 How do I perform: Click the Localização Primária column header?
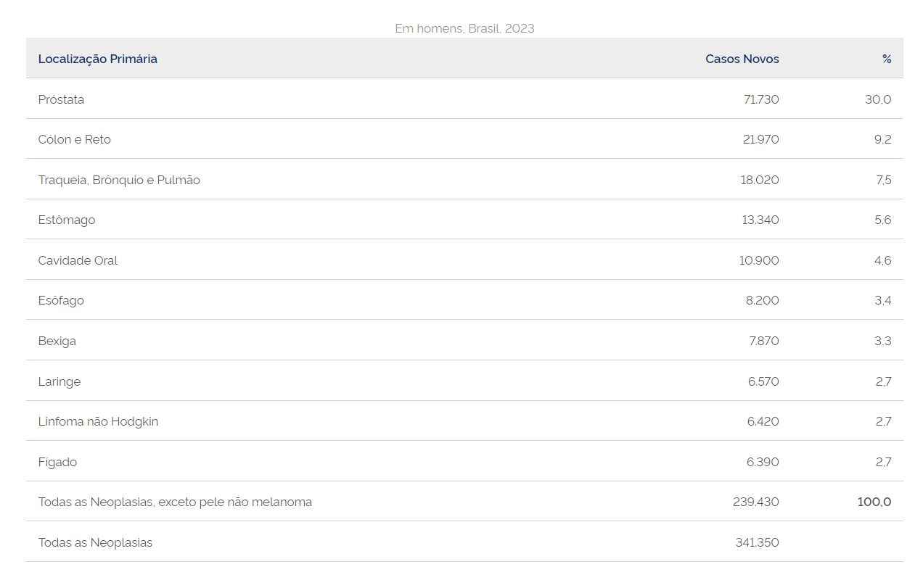[97, 59]
